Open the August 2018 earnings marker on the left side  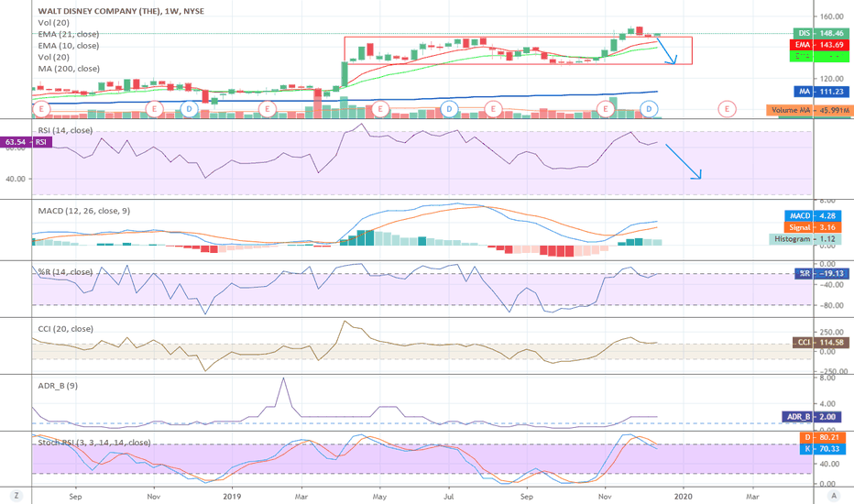[x=41, y=109]
